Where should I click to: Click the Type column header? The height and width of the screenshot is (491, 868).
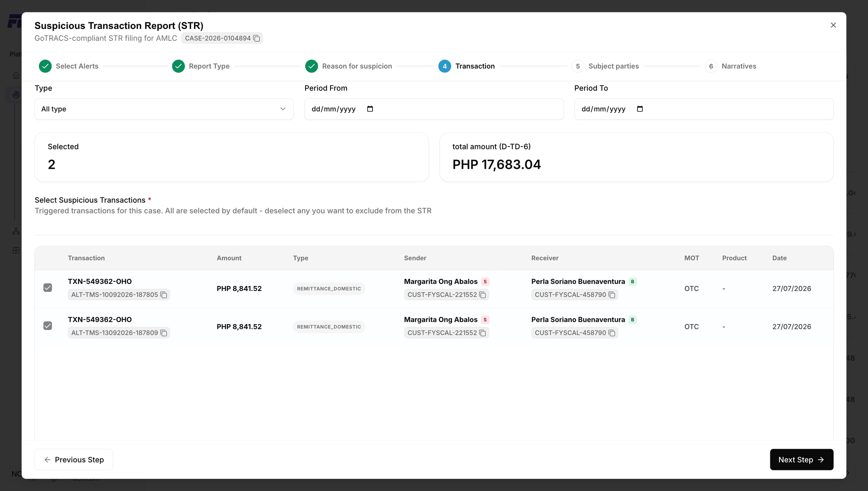point(301,258)
